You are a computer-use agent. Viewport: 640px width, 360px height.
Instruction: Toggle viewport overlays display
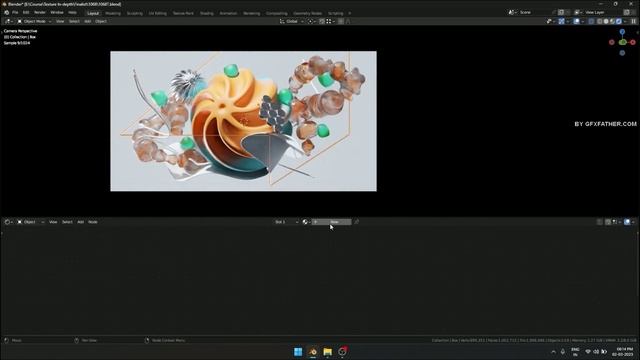[576, 21]
